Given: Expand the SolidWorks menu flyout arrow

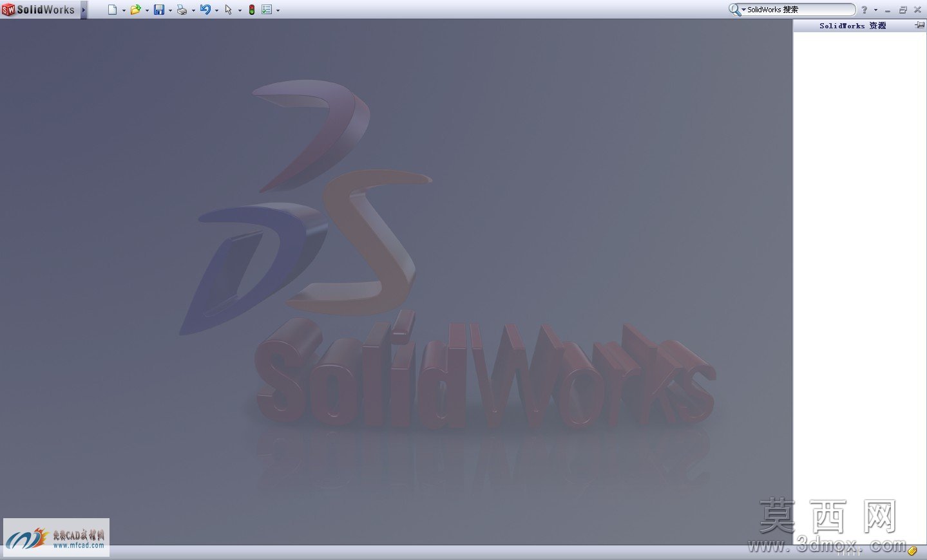Looking at the screenshot, I should 84,10.
